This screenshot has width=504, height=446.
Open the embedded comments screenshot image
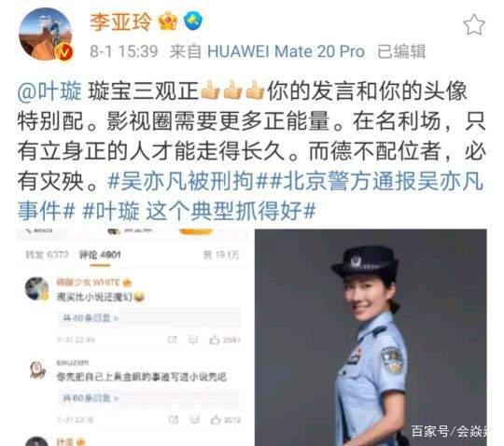point(133,338)
